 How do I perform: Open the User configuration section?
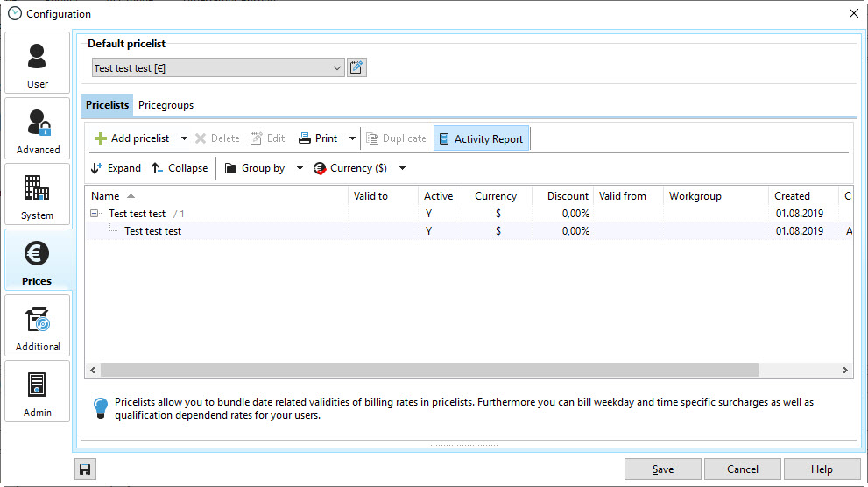coord(38,63)
